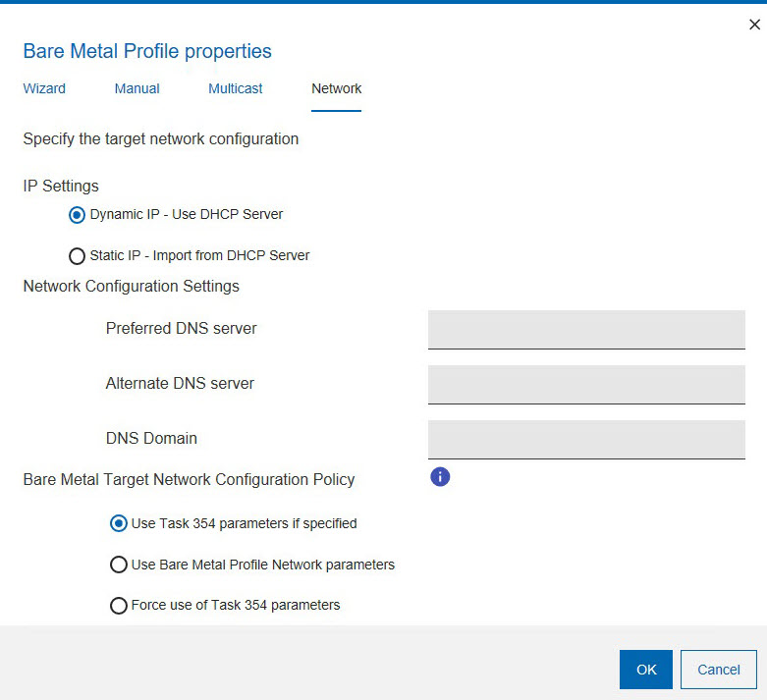Click the info icon next to Configuration Policy

point(440,476)
